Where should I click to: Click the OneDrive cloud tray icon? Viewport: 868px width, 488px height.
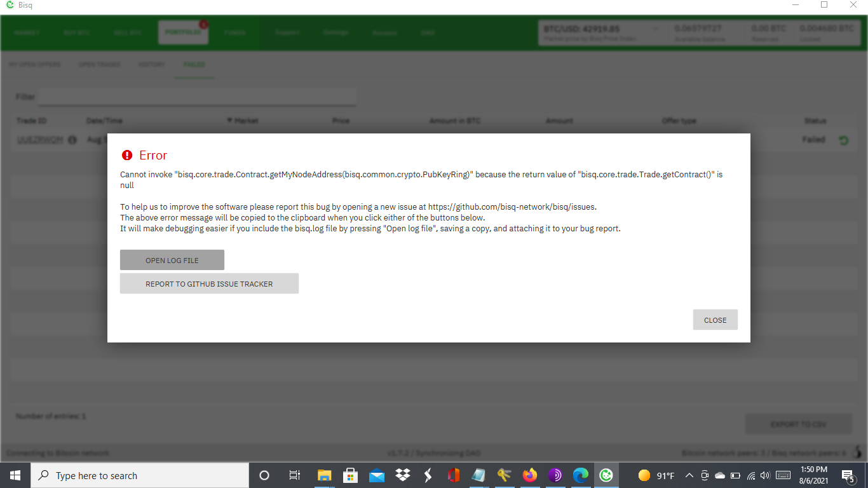click(x=720, y=475)
